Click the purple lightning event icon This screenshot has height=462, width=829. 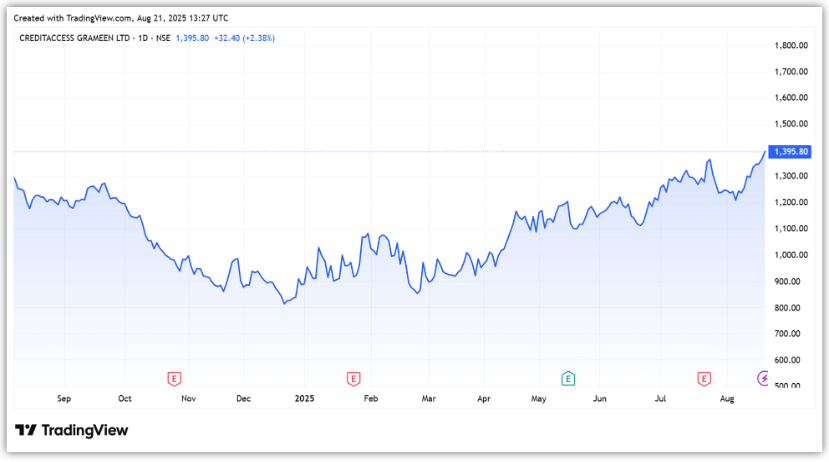pos(765,378)
